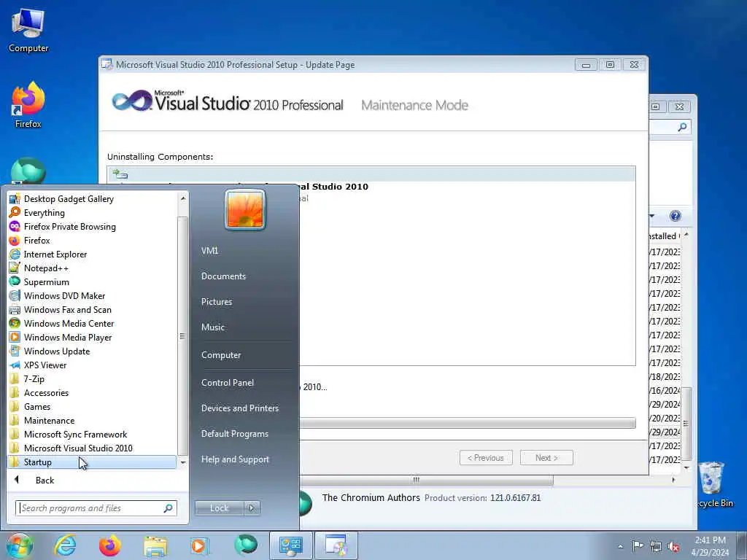Viewport: 747px width, 560px height.
Task: Click the help icon in background window
Action: click(675, 216)
